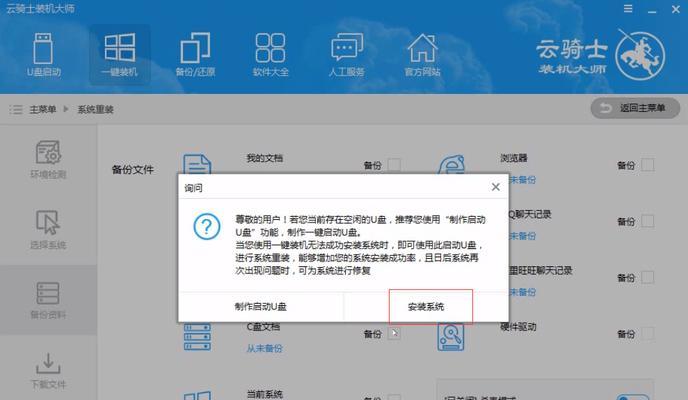Click the 硬件驱动 disk icon
Image resolution: width=688 pixels, height=400 pixels.
451,337
